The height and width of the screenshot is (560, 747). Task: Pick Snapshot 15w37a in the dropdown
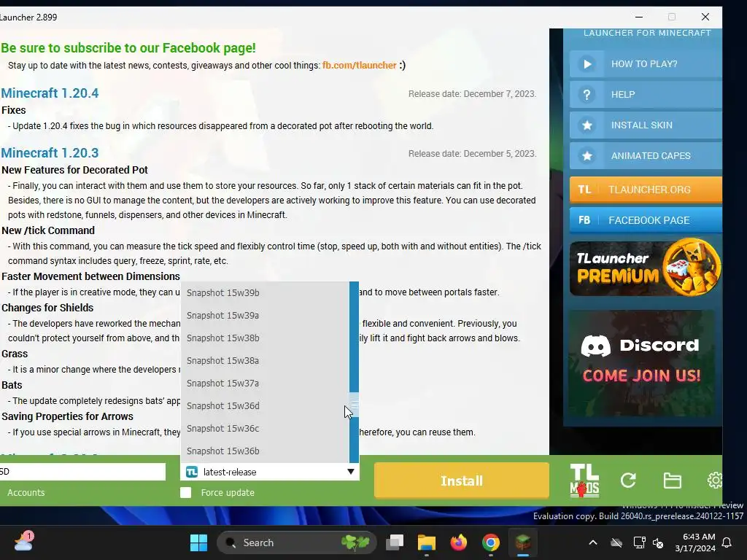pyautogui.click(x=265, y=384)
